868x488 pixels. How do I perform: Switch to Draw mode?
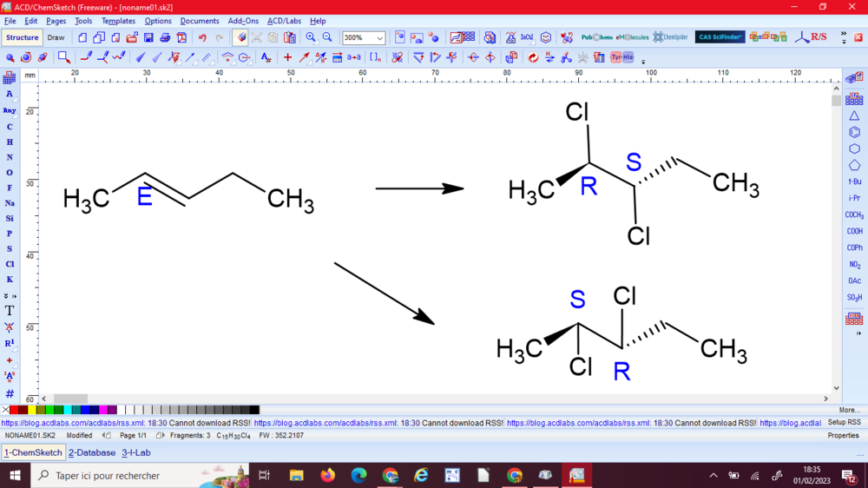pos(56,38)
